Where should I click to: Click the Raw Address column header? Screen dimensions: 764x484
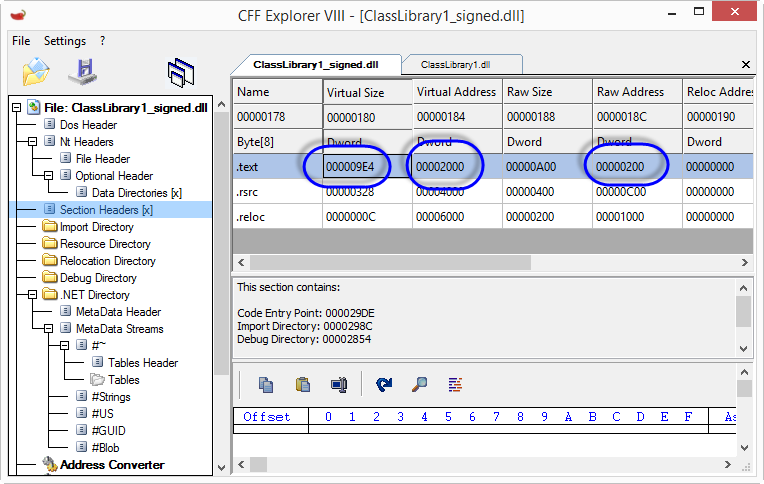point(637,92)
